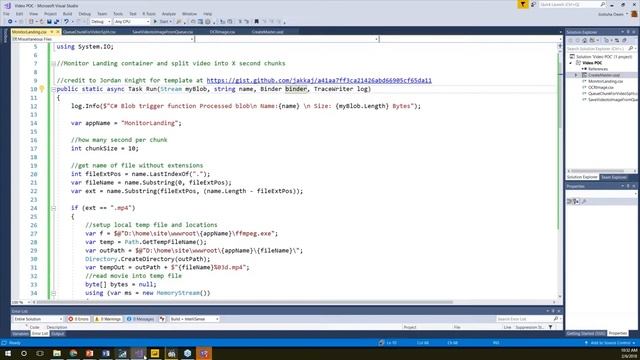Open the Debug configuration dropdown
The width and height of the screenshot is (640, 360).
(100, 22)
